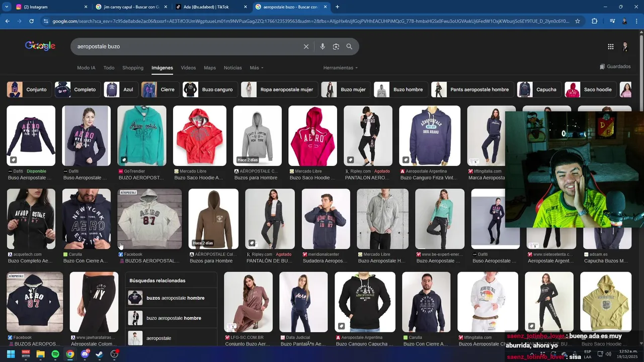Switch to the Shopping results tab
Screen dimensions: 644x362
click(x=133, y=67)
